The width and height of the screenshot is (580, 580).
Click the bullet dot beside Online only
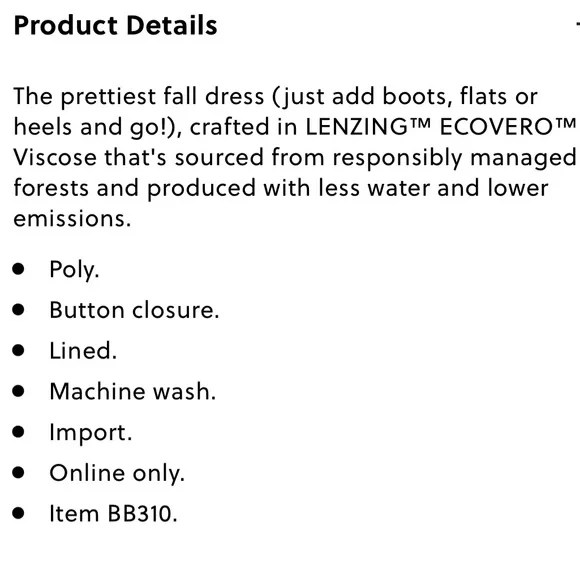[x=18, y=472]
